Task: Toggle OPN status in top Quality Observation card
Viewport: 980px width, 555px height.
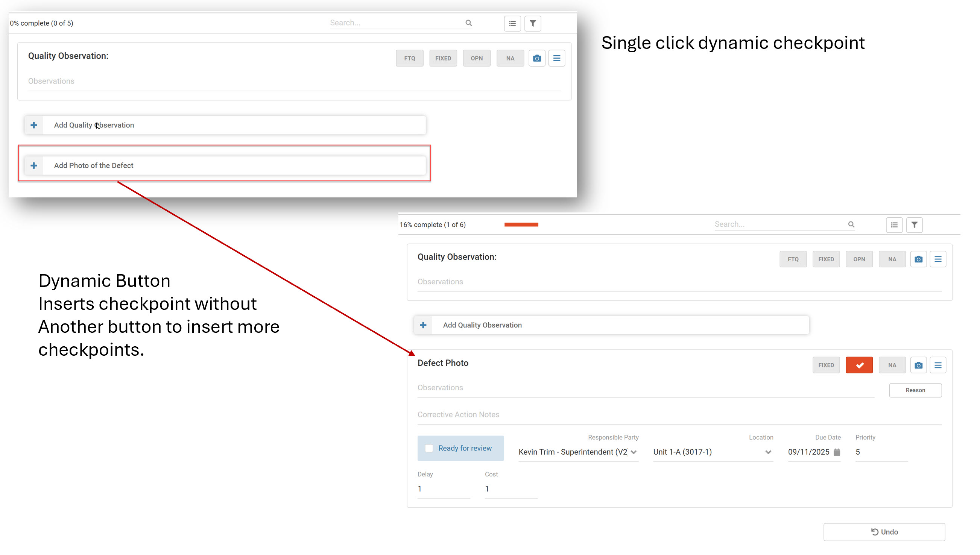Action: (x=477, y=58)
